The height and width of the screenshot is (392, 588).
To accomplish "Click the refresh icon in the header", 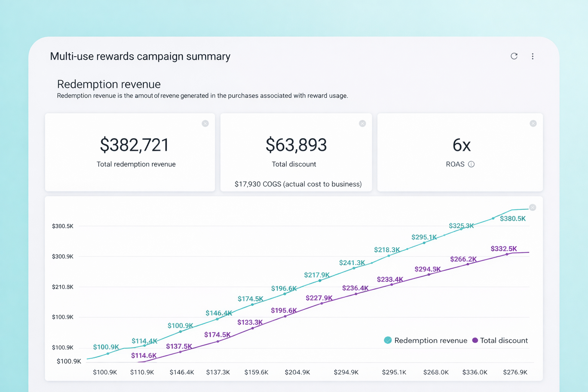I will point(514,56).
